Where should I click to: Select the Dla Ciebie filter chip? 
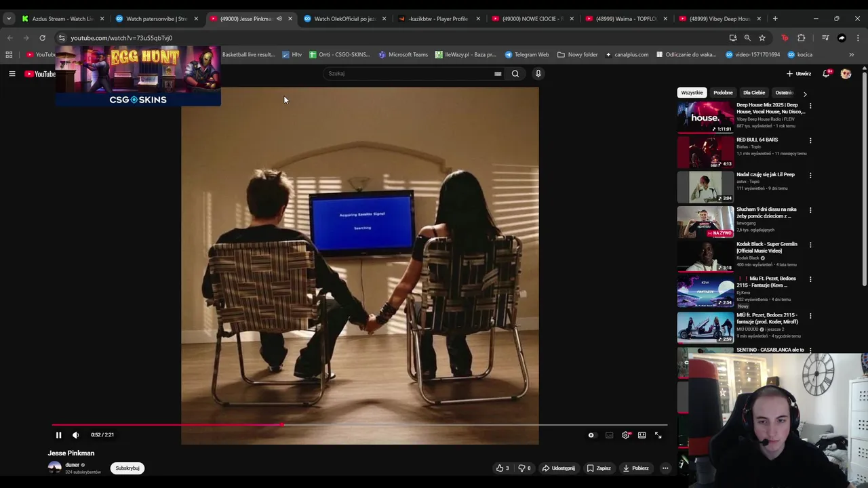754,93
